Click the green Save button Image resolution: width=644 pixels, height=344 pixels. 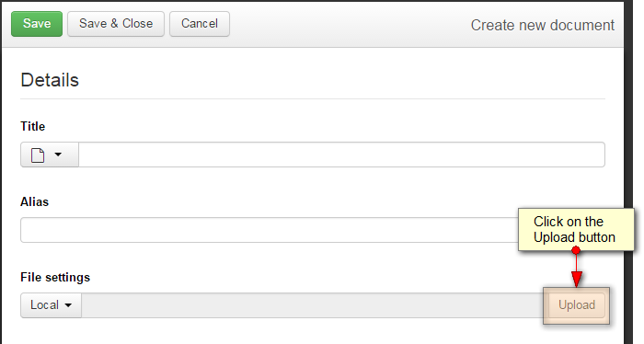click(37, 24)
